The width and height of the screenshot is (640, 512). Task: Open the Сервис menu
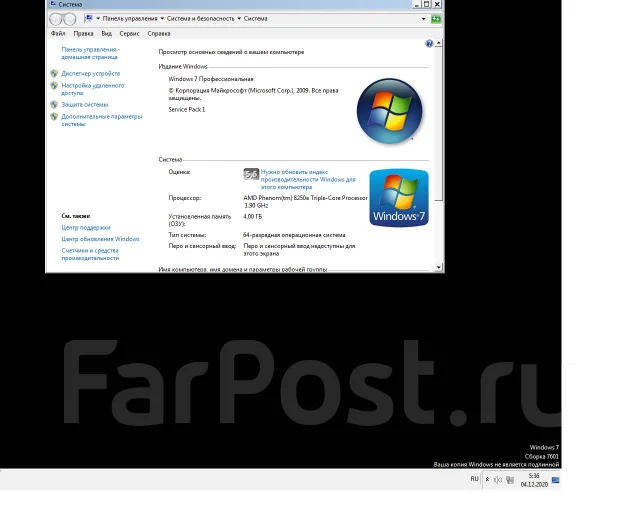(x=129, y=33)
